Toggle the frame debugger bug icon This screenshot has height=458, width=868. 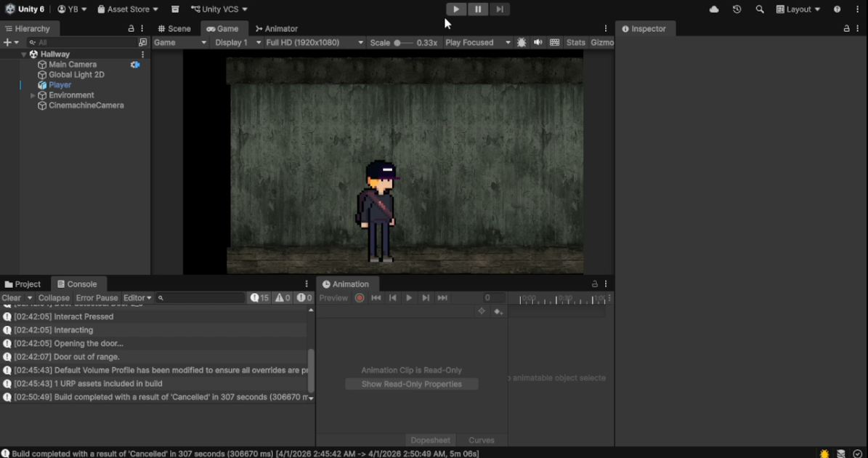click(522, 43)
